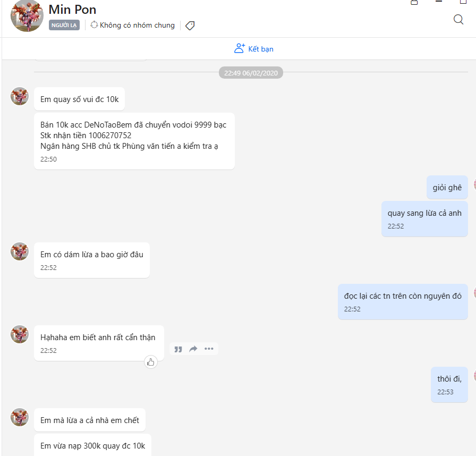
Task: Click the "thôi đi," sent message
Action: pyautogui.click(x=449, y=384)
